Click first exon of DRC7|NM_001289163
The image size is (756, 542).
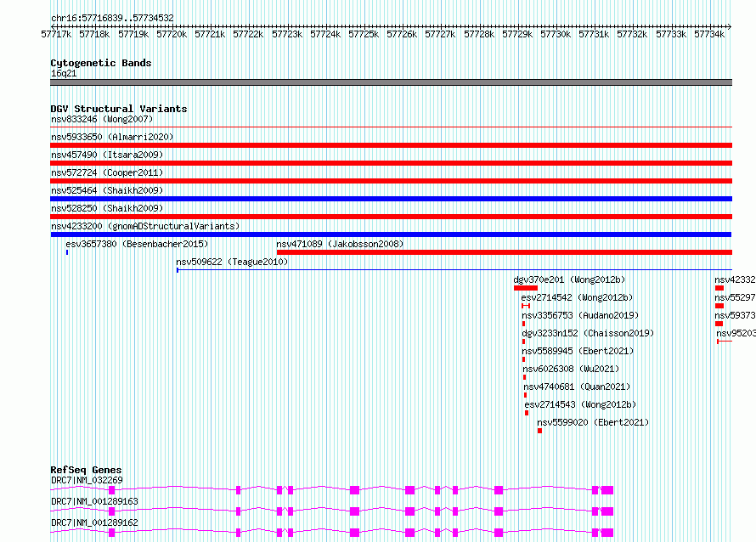point(112,511)
